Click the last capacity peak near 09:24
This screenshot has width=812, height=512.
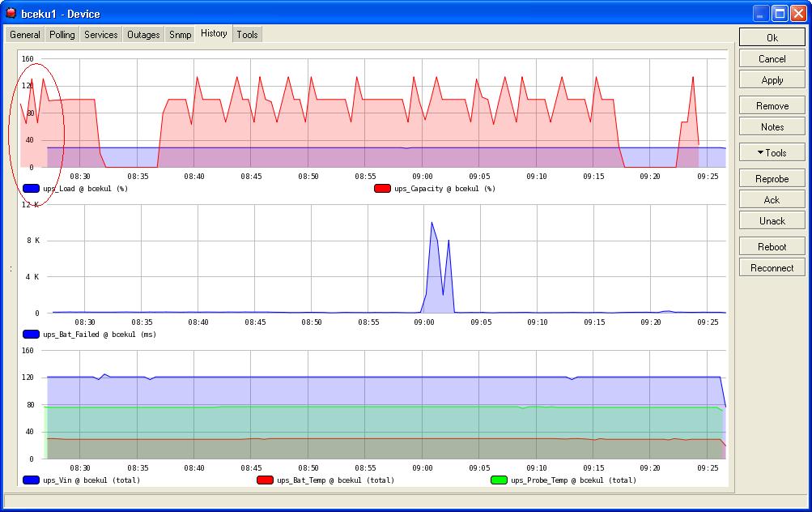click(x=693, y=78)
